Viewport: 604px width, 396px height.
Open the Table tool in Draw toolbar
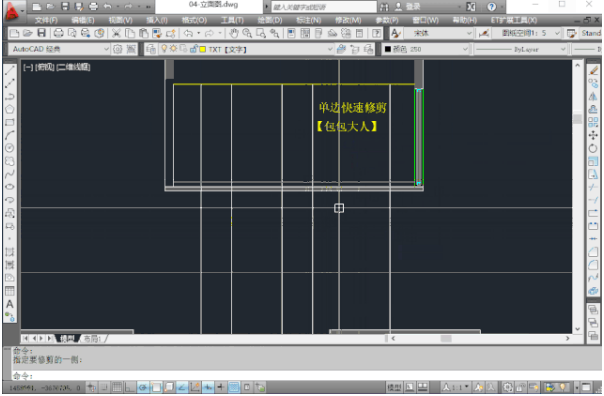(x=10, y=291)
